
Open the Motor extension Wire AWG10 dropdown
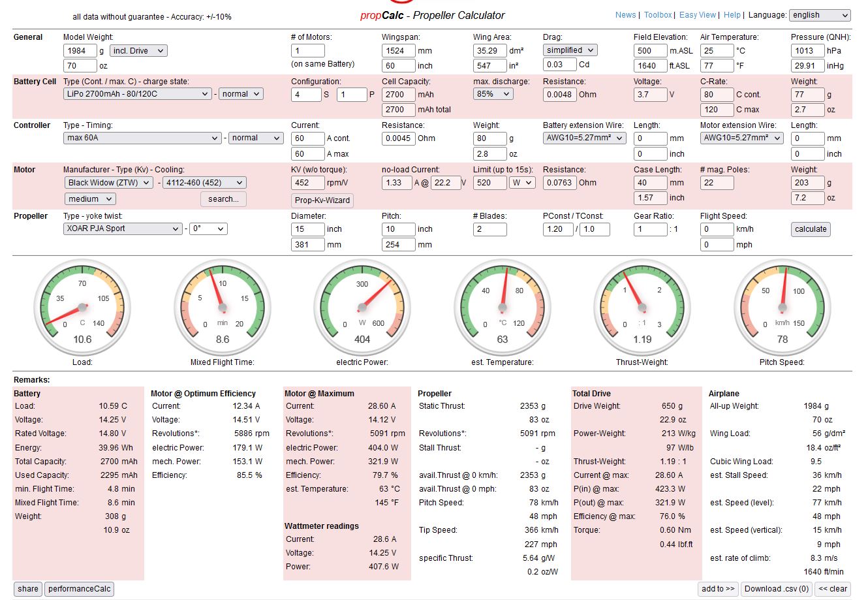tap(741, 138)
